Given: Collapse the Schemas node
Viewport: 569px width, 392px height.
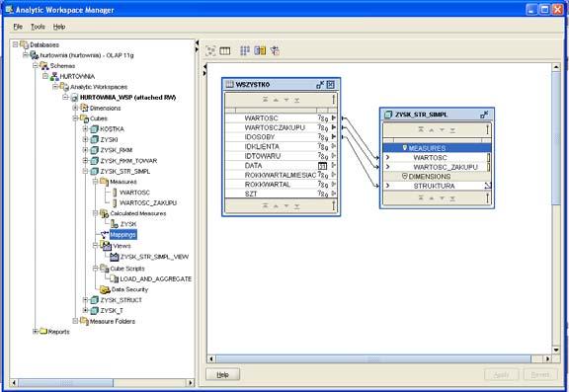Looking at the screenshot, I should tap(36, 65).
